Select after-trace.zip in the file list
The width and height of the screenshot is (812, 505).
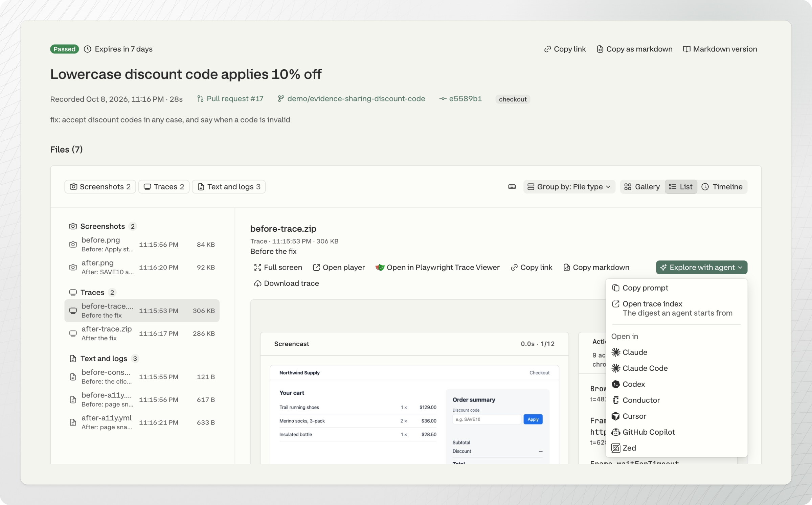(142, 333)
